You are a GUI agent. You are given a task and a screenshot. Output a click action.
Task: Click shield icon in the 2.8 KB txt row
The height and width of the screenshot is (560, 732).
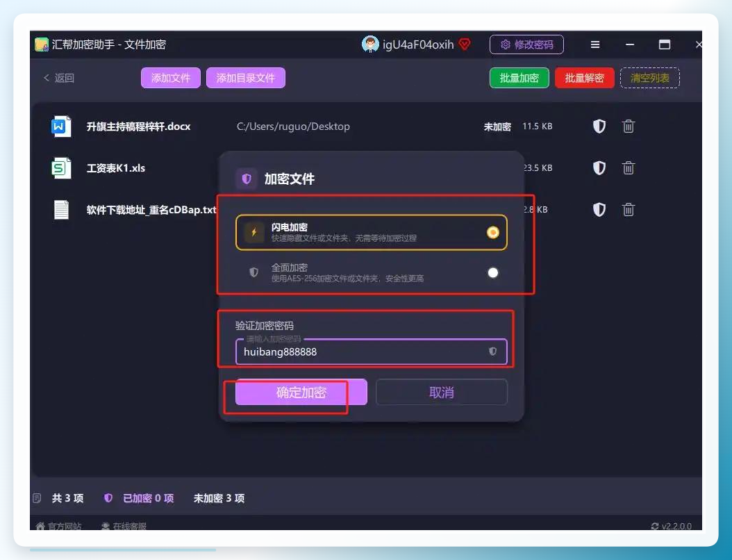pyautogui.click(x=599, y=209)
